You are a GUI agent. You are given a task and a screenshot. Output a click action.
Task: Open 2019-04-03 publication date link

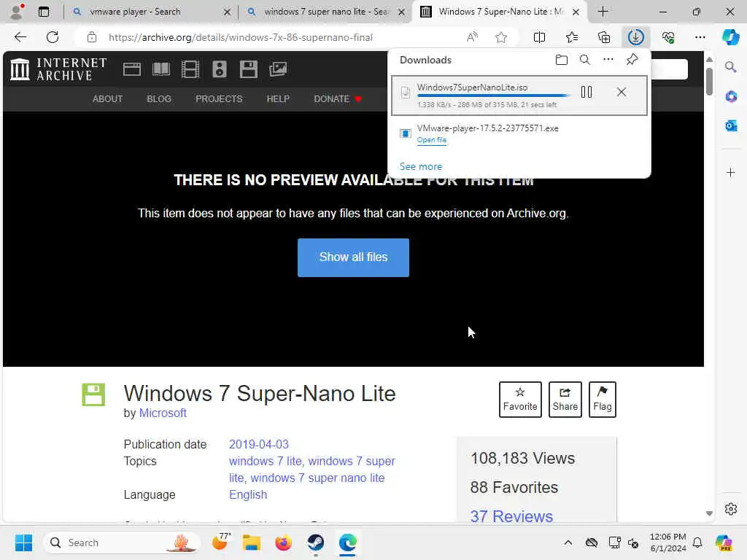point(259,444)
